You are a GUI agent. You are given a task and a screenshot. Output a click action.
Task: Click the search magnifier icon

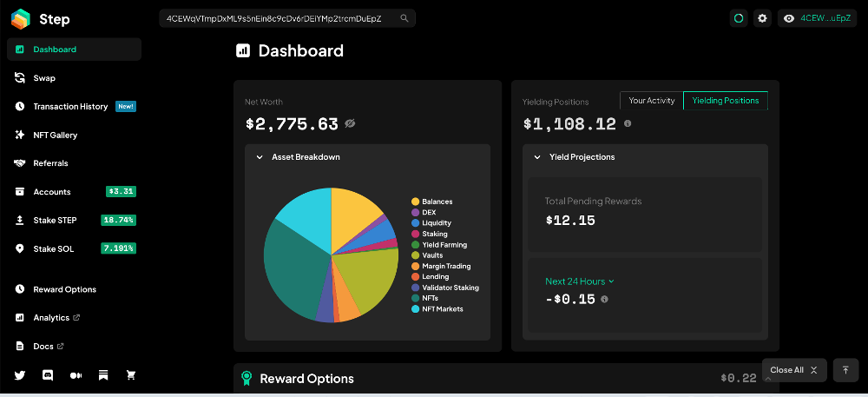coord(404,18)
